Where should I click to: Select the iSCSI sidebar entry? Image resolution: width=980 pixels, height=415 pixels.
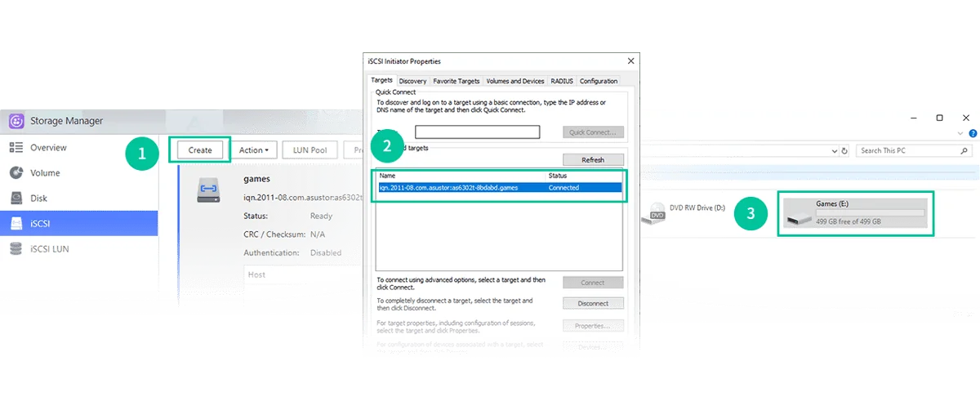(x=78, y=223)
